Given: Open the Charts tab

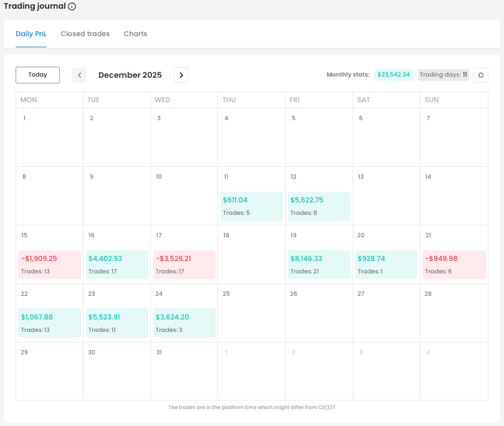Looking at the screenshot, I should pos(135,34).
